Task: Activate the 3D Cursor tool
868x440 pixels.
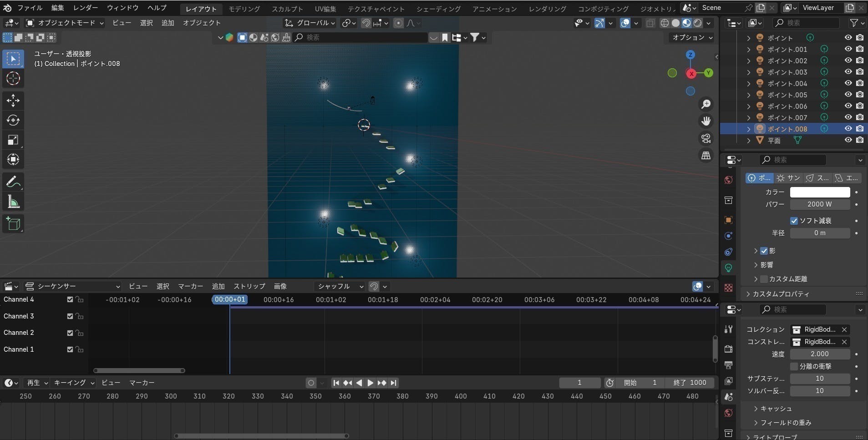Action: (13, 79)
